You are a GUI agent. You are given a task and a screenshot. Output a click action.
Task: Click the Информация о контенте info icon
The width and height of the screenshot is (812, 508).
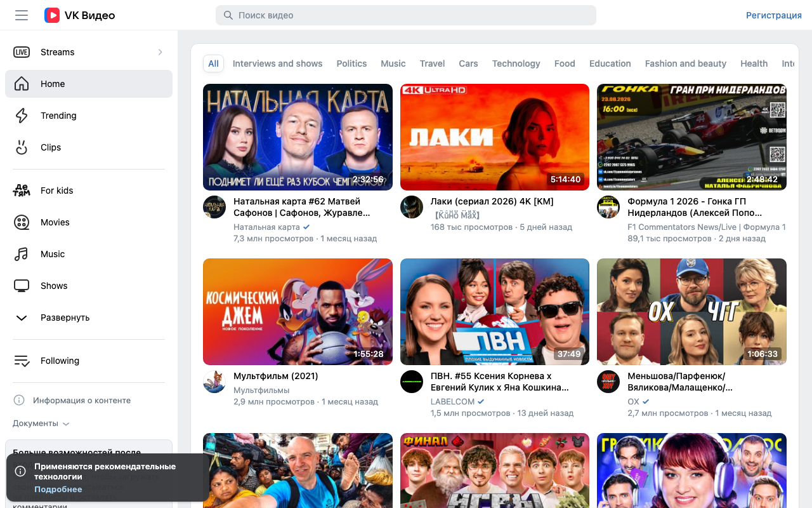point(19,400)
